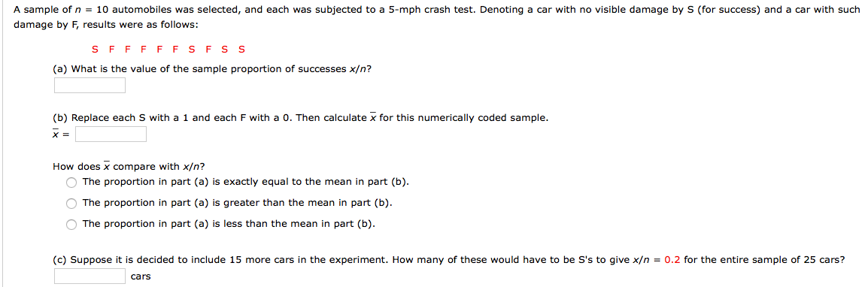Click the part (a) question text

point(212,69)
